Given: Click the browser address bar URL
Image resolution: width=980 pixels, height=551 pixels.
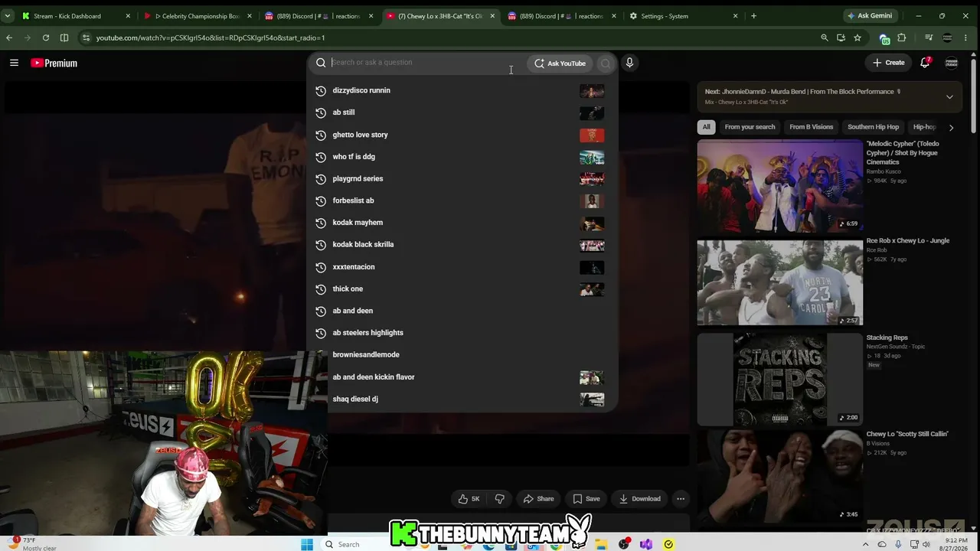Looking at the screenshot, I should (x=211, y=37).
